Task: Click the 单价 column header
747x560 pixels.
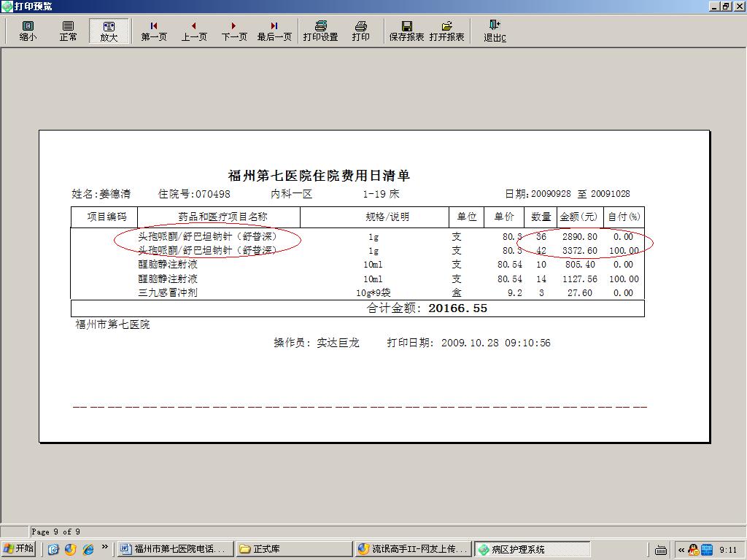Action: (x=504, y=217)
